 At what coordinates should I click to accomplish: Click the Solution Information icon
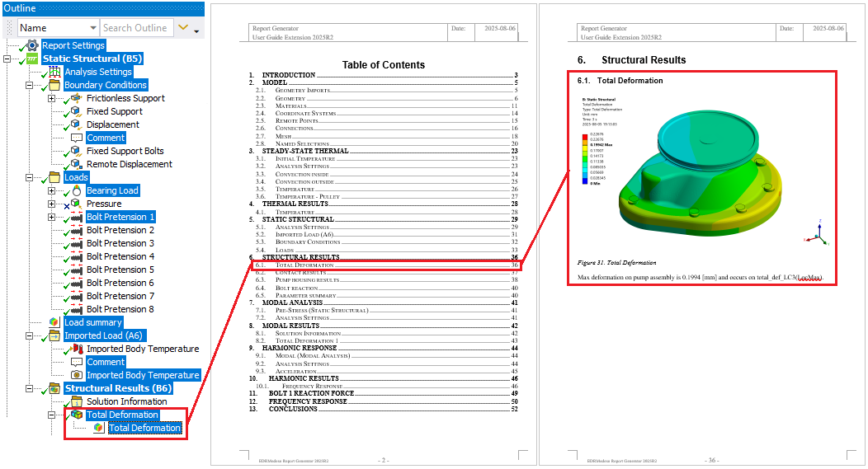pyautogui.click(x=77, y=401)
